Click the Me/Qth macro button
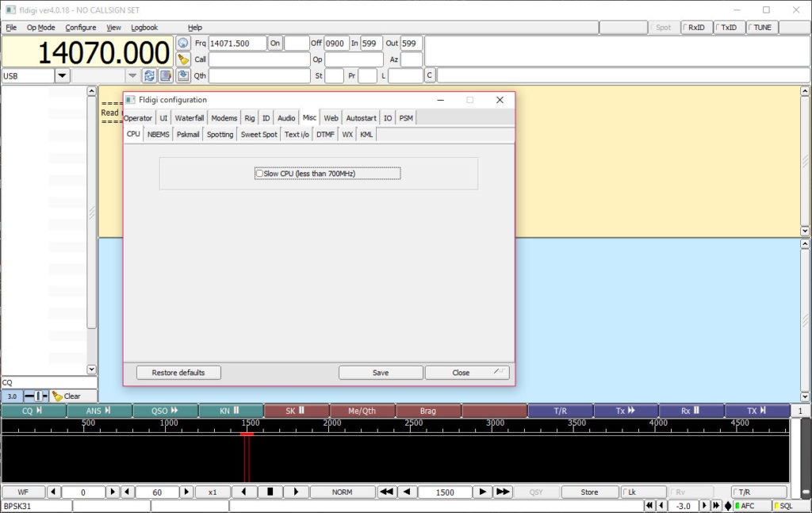This screenshot has width=812, height=513. pyautogui.click(x=362, y=411)
